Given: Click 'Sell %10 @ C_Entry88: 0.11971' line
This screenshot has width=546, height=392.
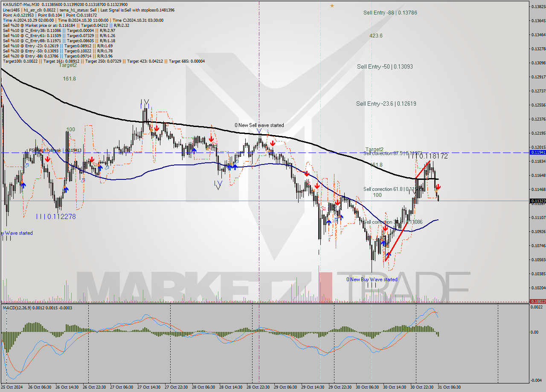Looking at the screenshot, I should point(59,40).
